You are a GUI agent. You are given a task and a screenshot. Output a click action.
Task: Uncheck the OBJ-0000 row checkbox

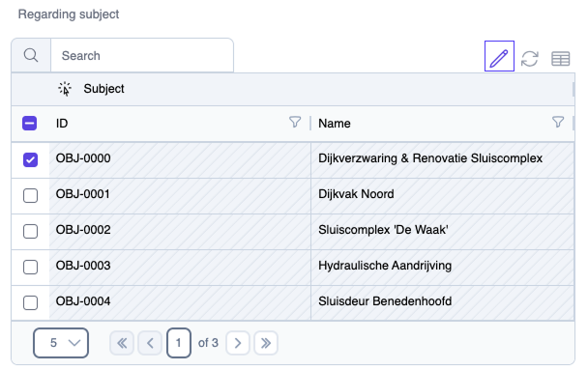tap(30, 159)
